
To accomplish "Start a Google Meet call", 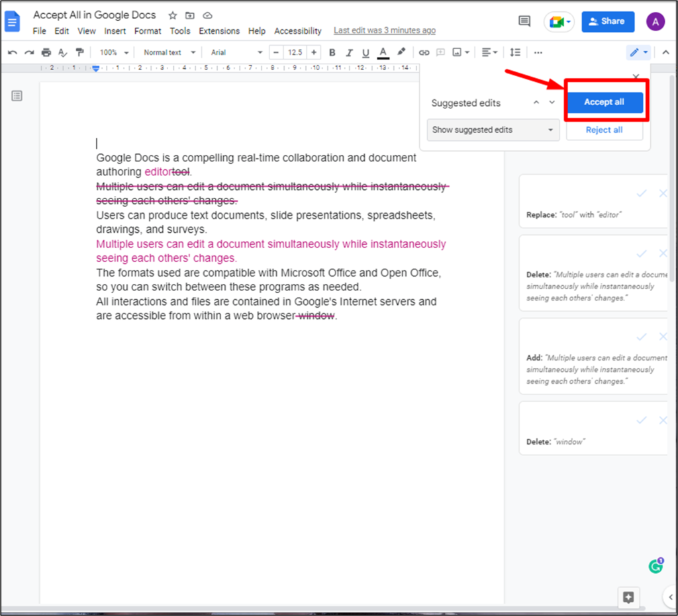I will (x=559, y=22).
